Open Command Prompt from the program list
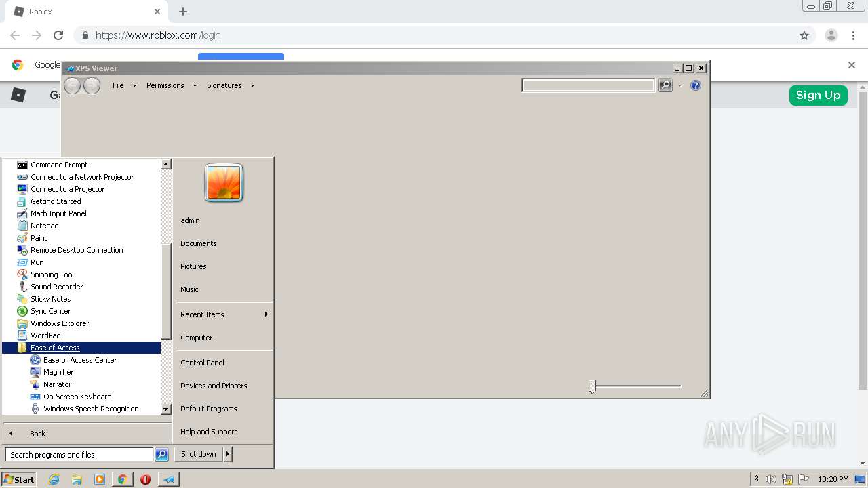Viewport: 868px width, 488px height. point(59,165)
